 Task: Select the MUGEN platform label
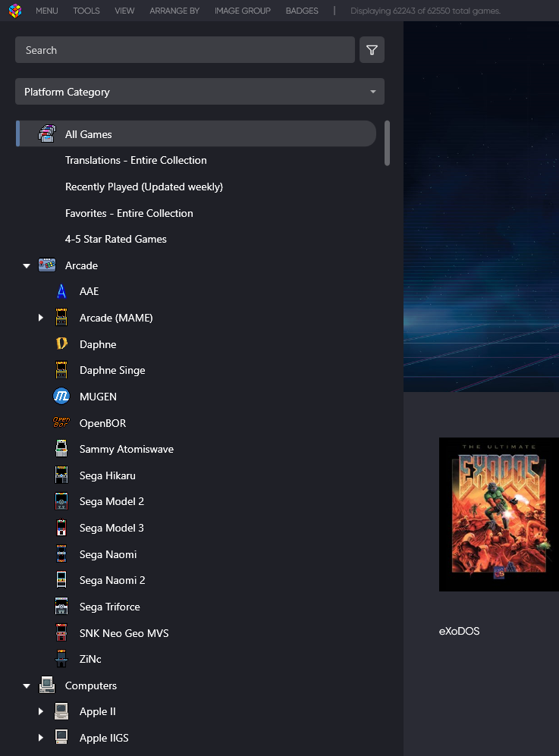click(x=98, y=397)
